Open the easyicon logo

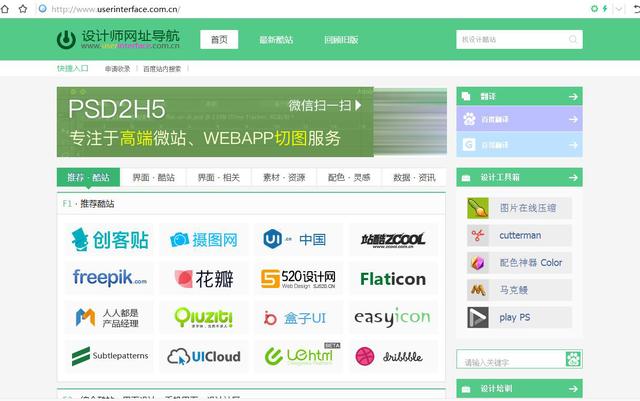pos(393,317)
